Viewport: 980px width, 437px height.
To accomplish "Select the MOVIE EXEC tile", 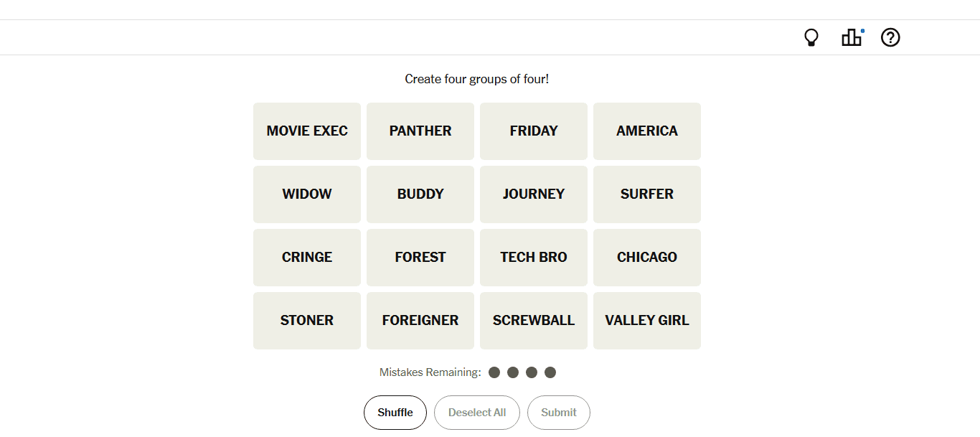I will pos(307,131).
